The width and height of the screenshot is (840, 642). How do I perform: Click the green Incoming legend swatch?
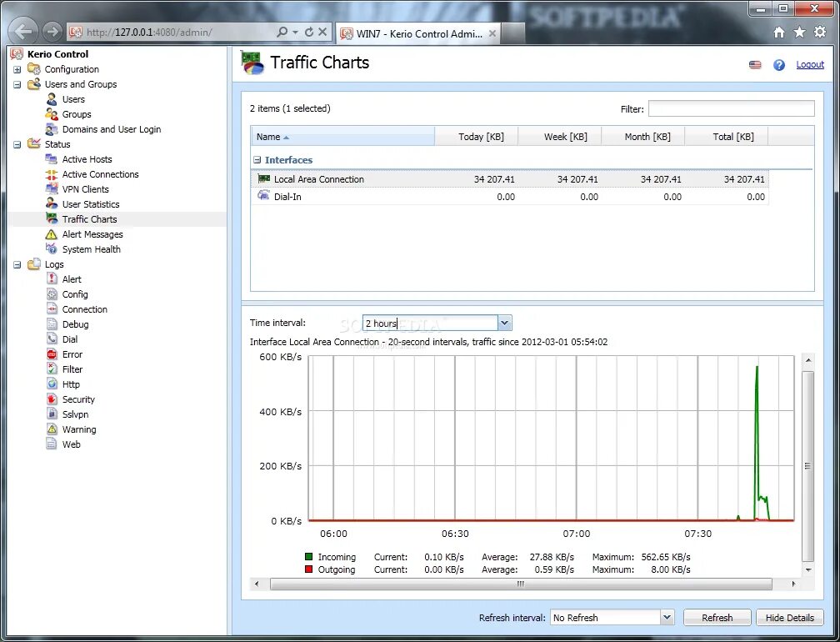click(x=308, y=557)
